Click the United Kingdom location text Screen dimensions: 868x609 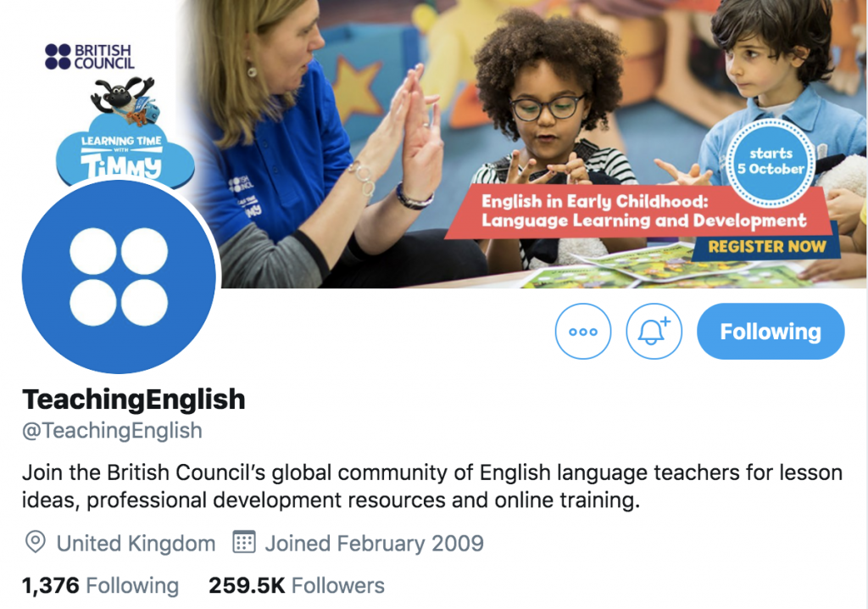tap(136, 544)
